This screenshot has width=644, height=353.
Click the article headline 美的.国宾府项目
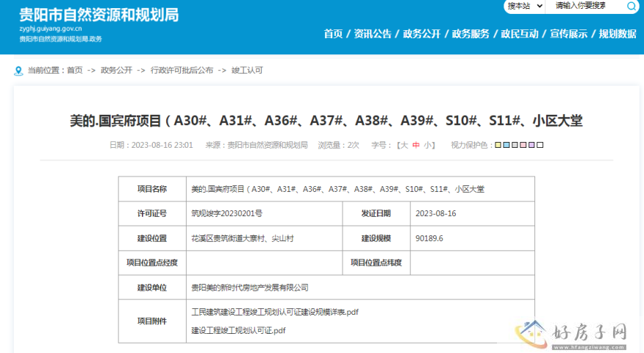point(326,121)
